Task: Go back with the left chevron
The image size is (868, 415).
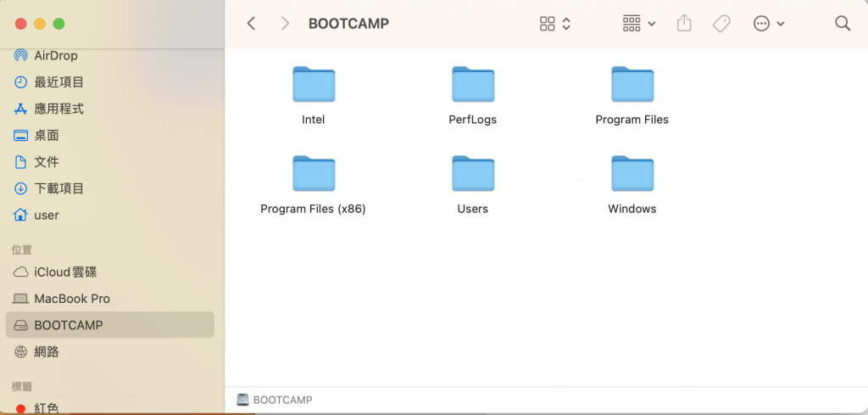Action: pyautogui.click(x=251, y=23)
